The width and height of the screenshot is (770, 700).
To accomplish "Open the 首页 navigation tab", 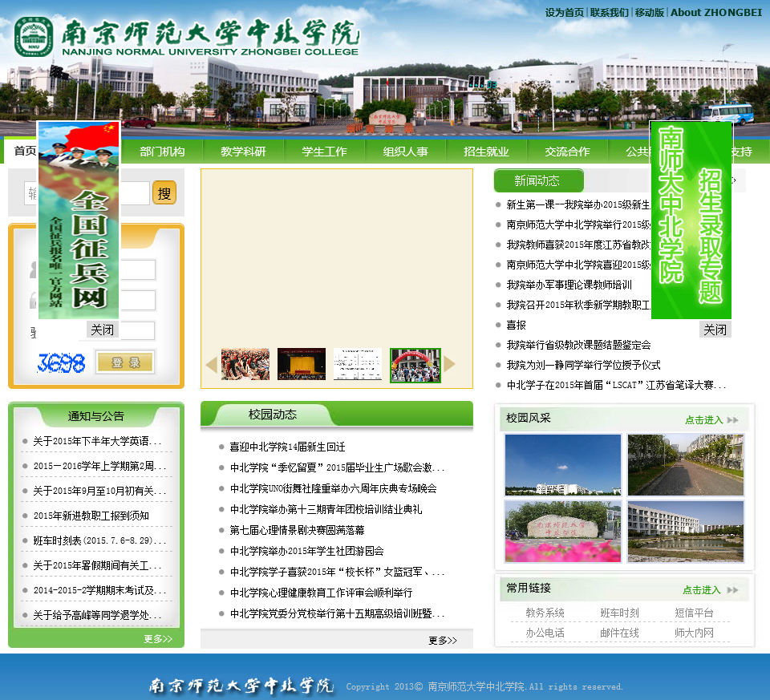I will point(25,152).
